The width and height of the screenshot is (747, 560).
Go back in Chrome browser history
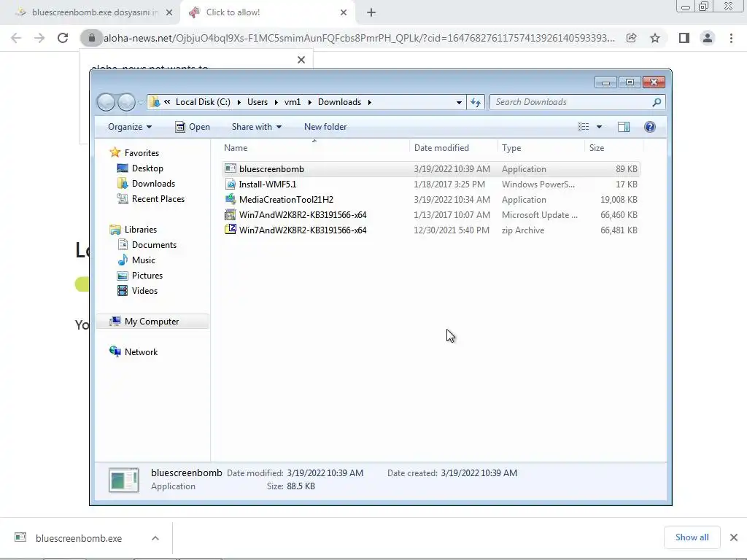16,38
